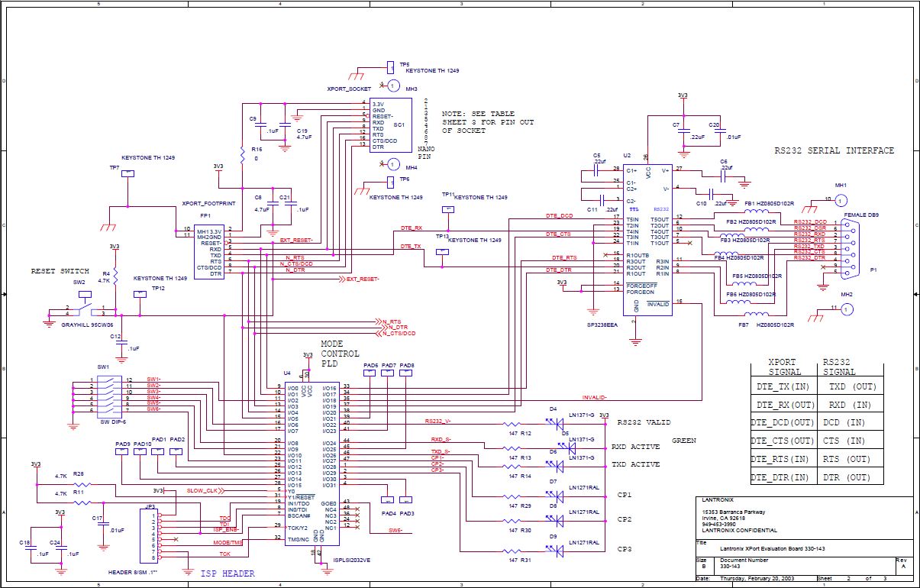This screenshot has height=588, width=920.
Task: Select the JP3 header designator
Action: (150, 506)
